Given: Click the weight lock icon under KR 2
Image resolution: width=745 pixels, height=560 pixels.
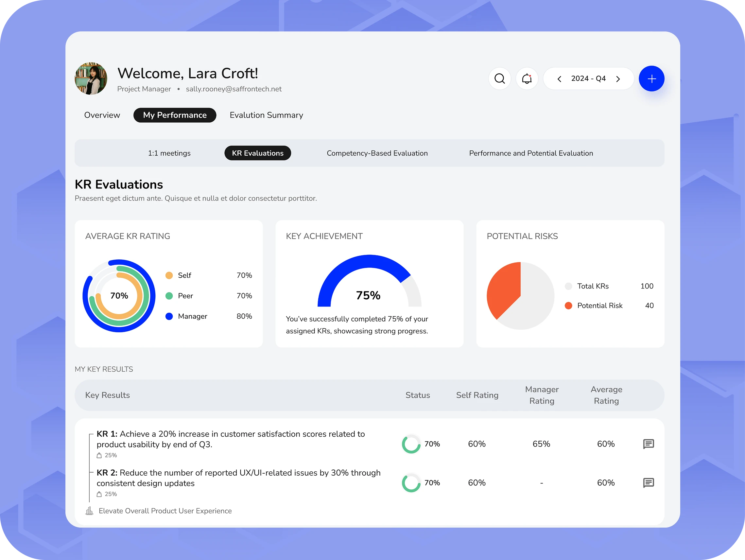Looking at the screenshot, I should pos(99,494).
